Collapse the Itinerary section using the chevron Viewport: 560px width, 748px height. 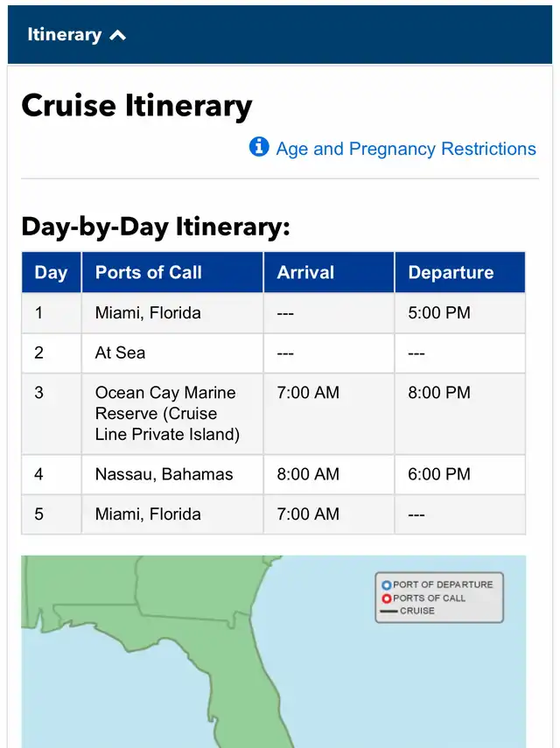click(x=118, y=36)
